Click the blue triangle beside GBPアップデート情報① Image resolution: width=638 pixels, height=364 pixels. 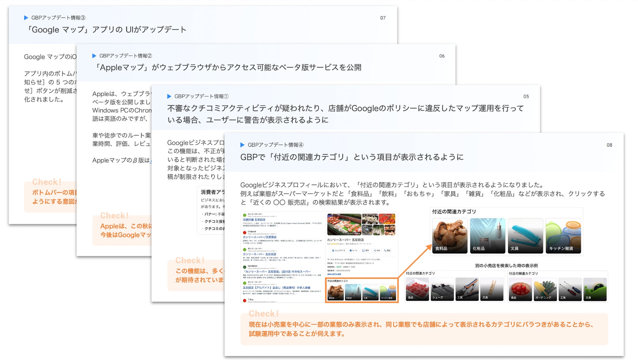[x=169, y=96]
